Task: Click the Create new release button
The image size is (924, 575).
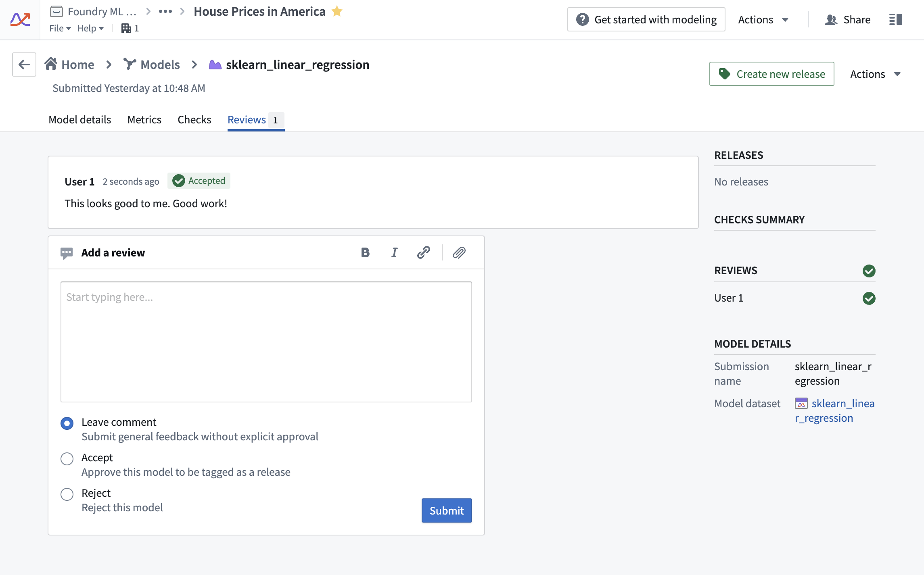Action: tap(772, 74)
